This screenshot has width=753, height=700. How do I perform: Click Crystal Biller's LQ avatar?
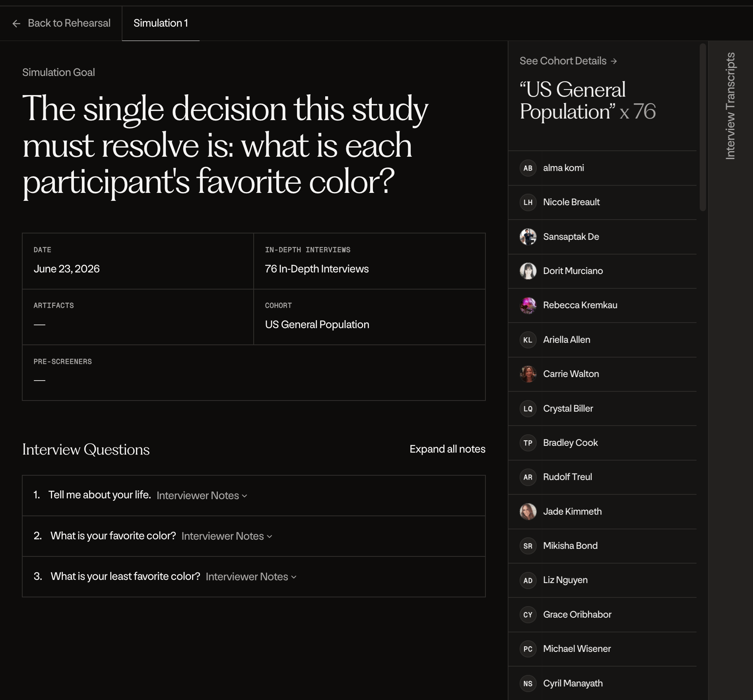click(x=528, y=409)
